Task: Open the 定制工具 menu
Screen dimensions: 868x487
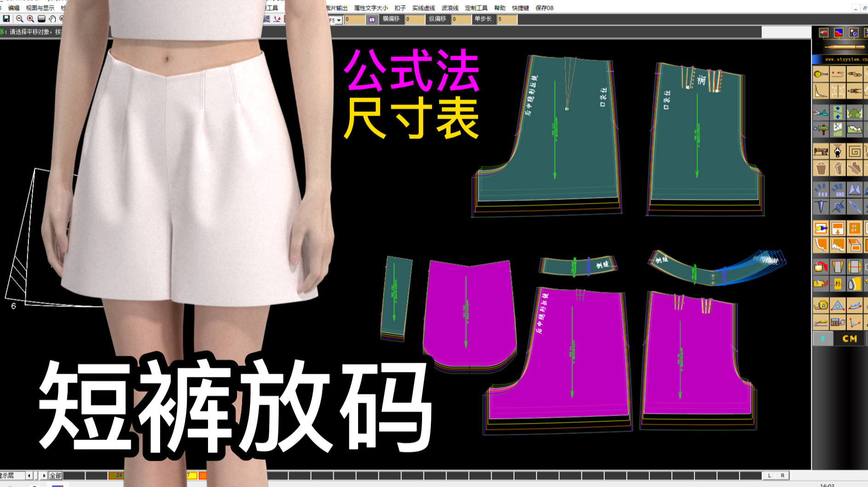Action: click(x=476, y=8)
